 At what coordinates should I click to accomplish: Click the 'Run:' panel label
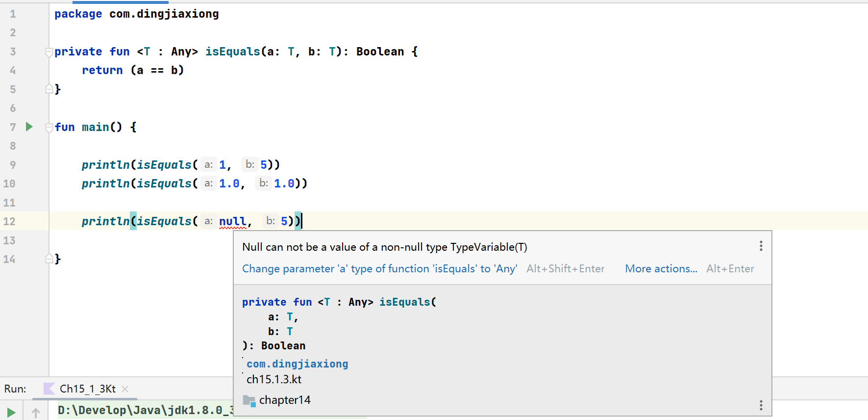[x=15, y=389]
